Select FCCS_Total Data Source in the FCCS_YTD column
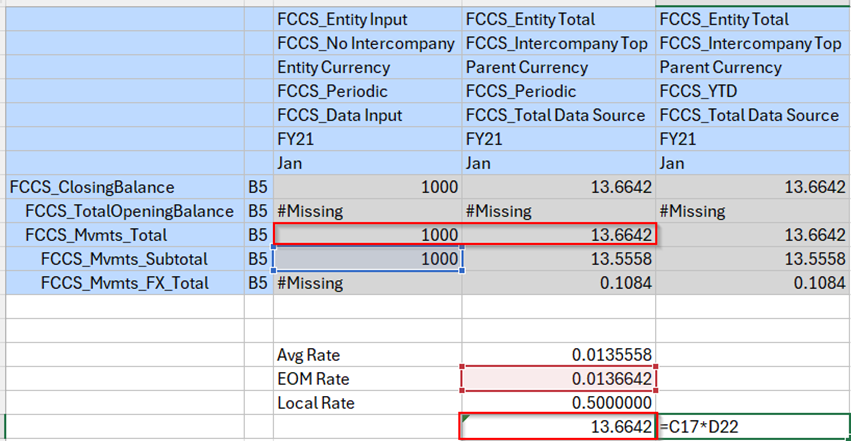 coord(753,115)
